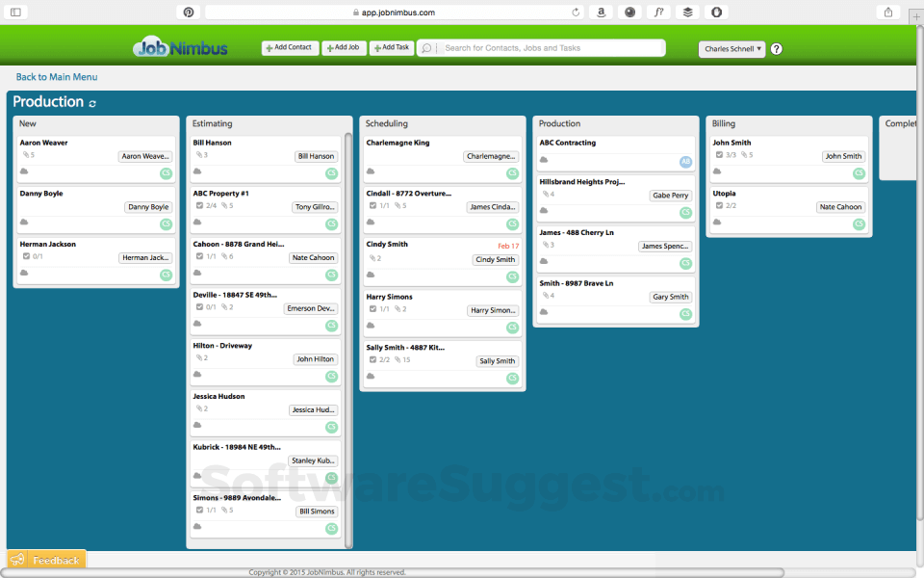924x578 pixels.
Task: Click the AB avatar on ABC Contracting card
Action: coord(685,162)
